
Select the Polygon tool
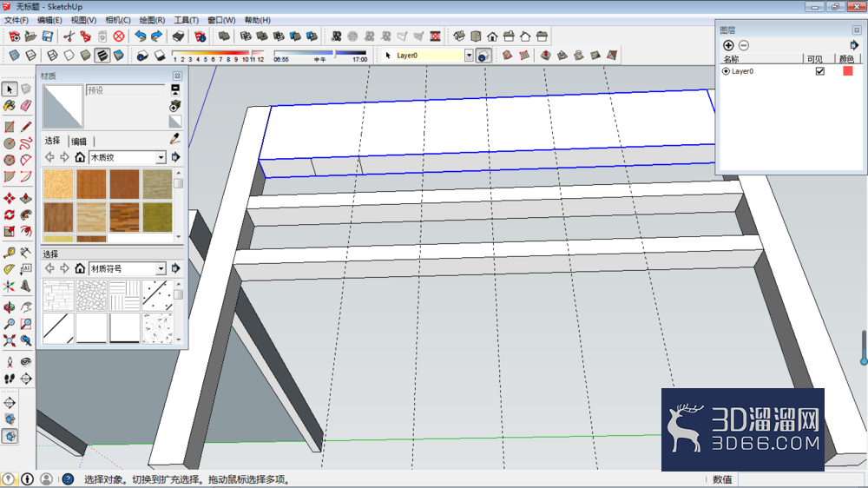[10, 160]
